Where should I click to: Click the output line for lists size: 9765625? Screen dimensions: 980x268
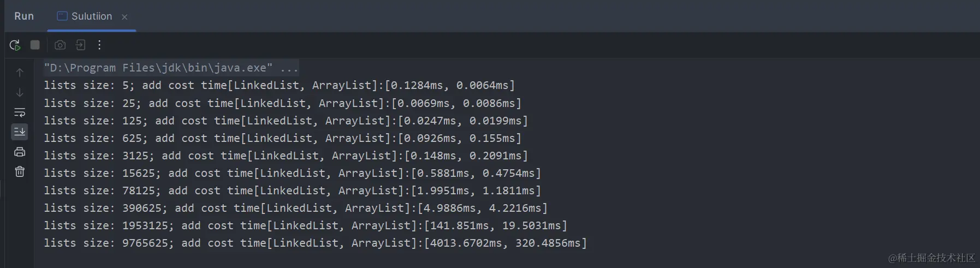(316, 243)
